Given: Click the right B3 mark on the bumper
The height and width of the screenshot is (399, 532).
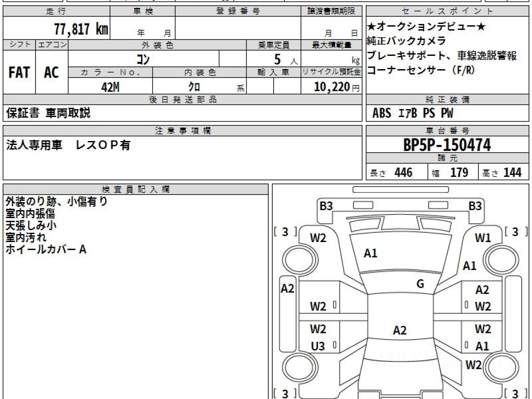Looking at the screenshot, I should 475,206.
